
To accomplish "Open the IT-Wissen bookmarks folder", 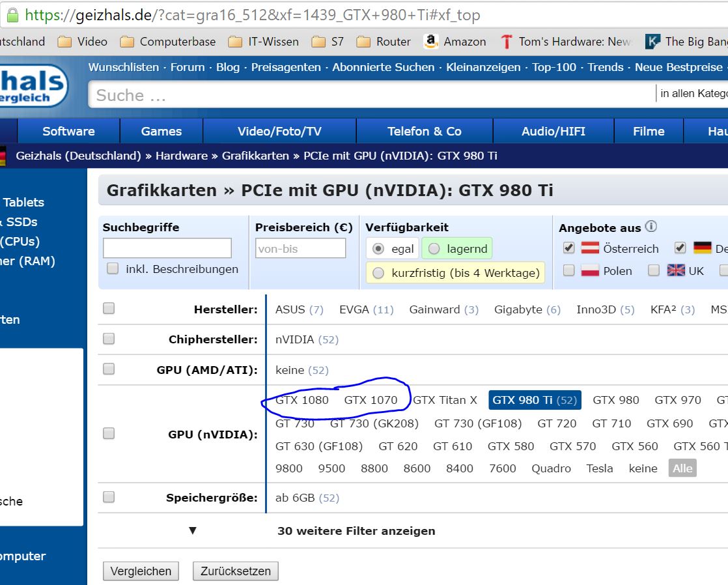I will [264, 42].
